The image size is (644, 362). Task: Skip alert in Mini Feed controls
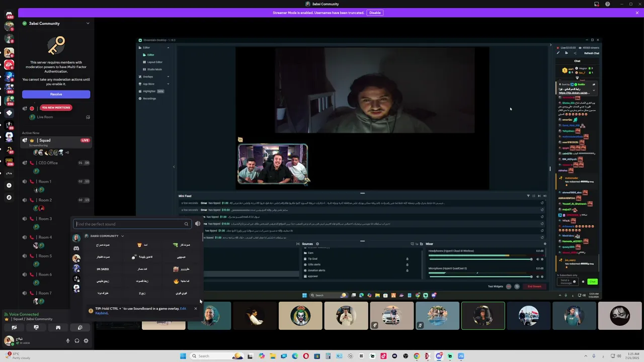click(x=539, y=196)
